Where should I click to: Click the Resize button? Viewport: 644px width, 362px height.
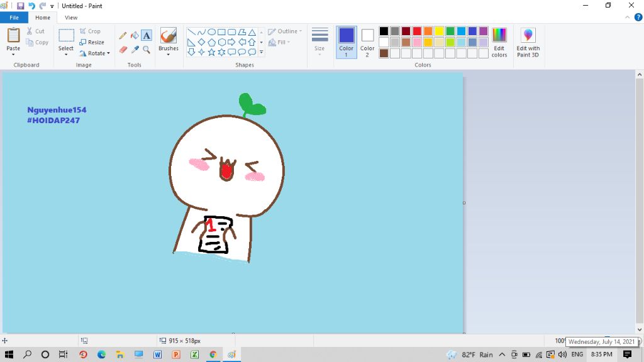click(x=92, y=42)
